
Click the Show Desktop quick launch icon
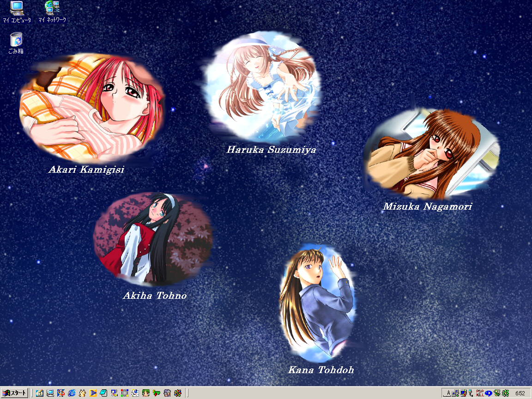point(50,393)
